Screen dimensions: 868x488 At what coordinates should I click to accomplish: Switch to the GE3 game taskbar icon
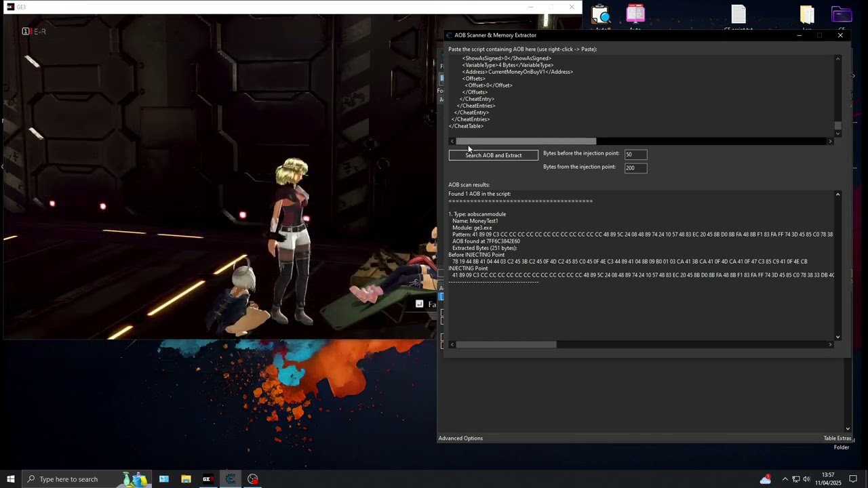pyautogui.click(x=208, y=479)
